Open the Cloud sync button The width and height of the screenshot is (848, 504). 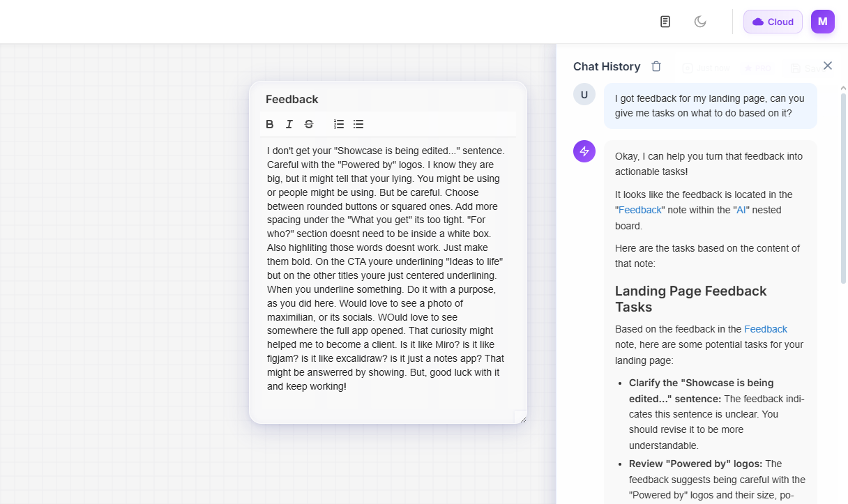pos(773,22)
